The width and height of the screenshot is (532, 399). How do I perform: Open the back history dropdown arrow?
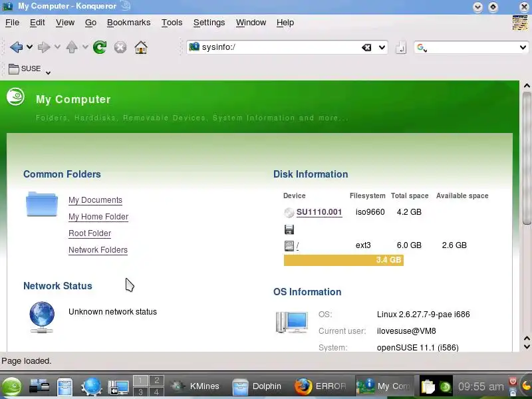(30, 47)
